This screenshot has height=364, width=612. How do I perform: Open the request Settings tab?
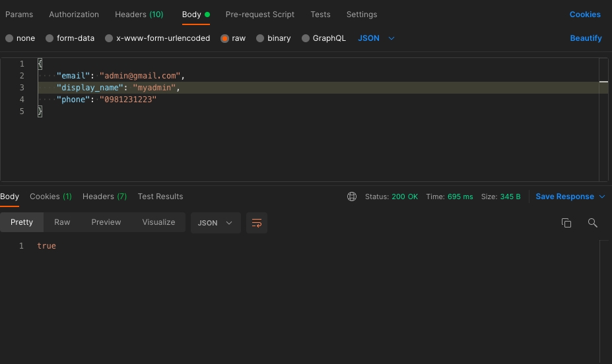(x=362, y=15)
